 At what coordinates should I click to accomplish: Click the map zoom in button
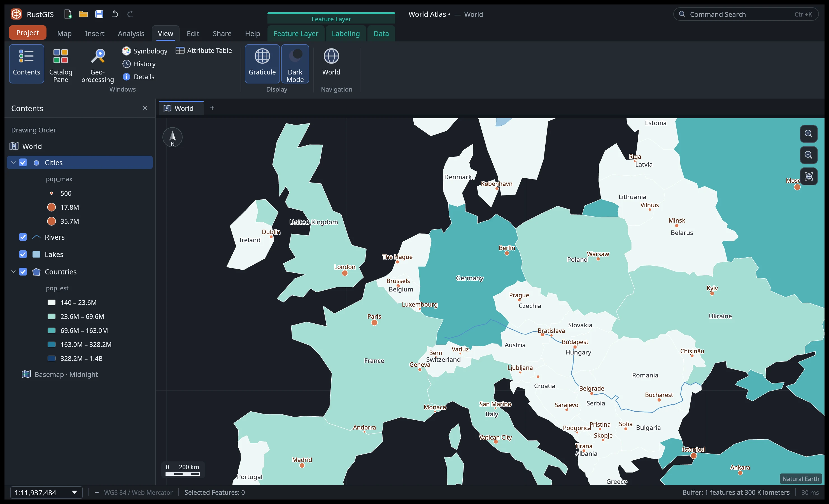click(809, 134)
